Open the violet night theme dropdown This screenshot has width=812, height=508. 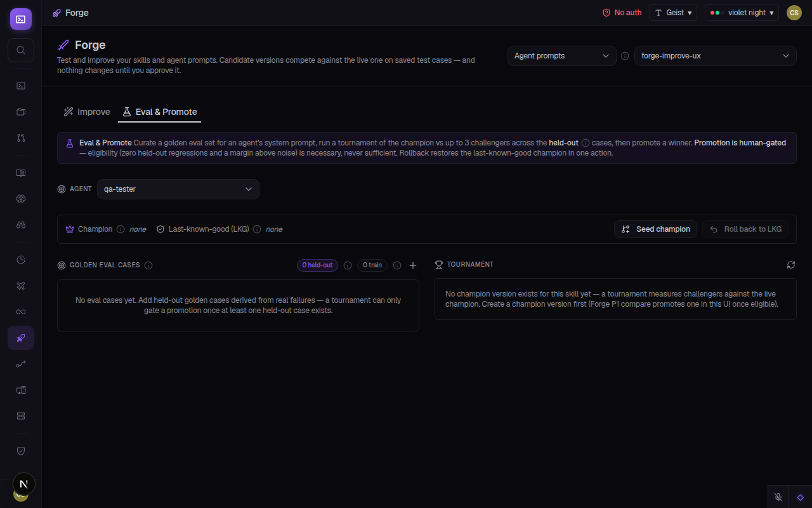pyautogui.click(x=742, y=13)
